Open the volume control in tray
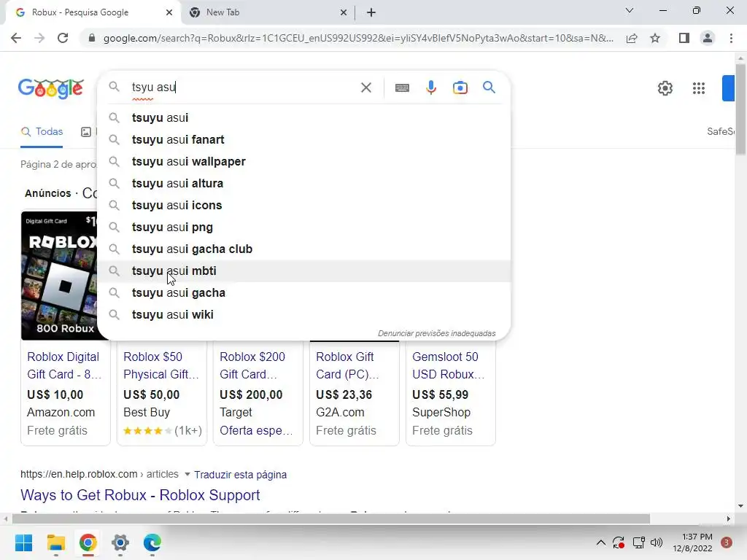Screen dimensions: 747x560 click(657, 542)
